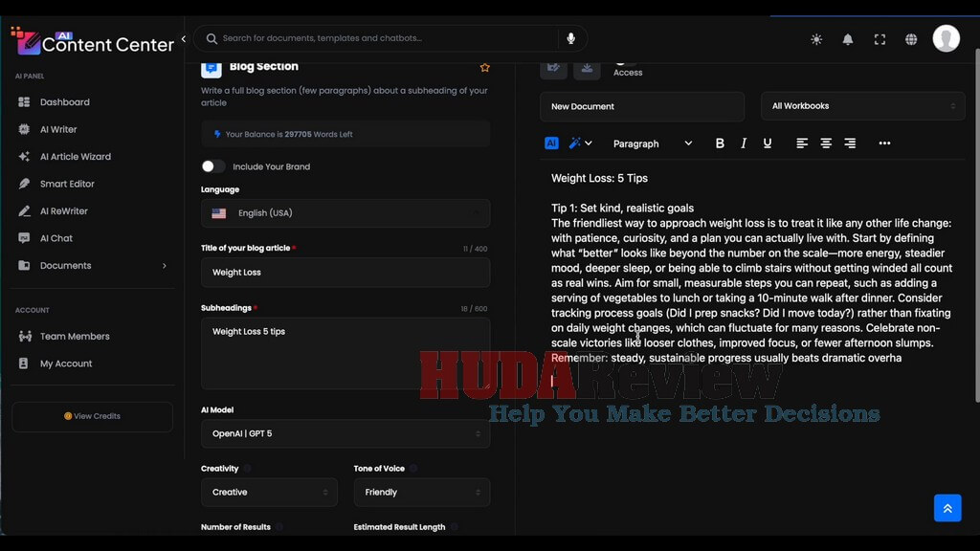Click the download document icon button
This screenshot has width=980, height=551.
click(587, 68)
